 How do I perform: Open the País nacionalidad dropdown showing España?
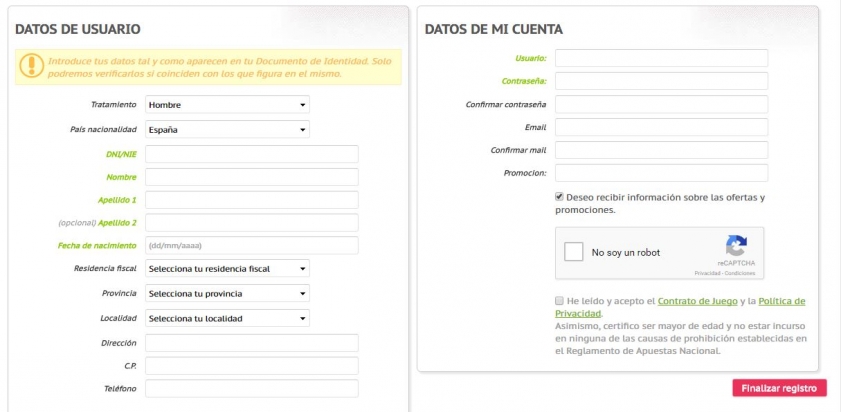point(227,129)
